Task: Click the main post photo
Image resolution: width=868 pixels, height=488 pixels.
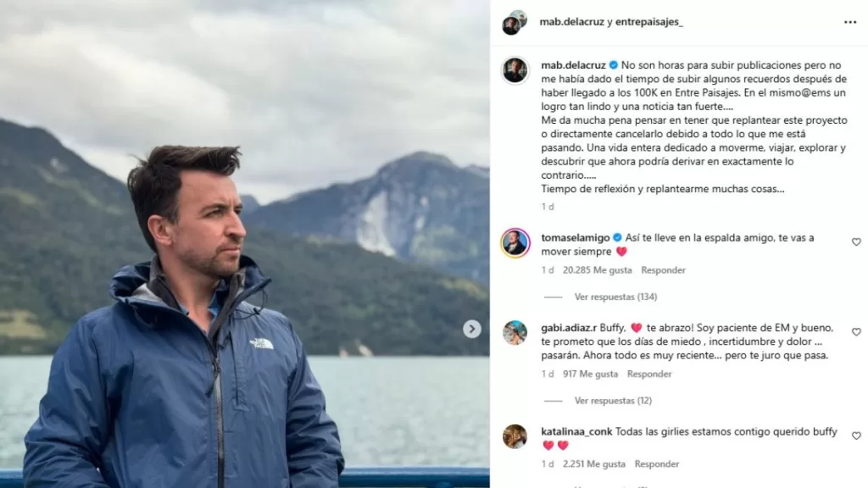Action: 245,244
